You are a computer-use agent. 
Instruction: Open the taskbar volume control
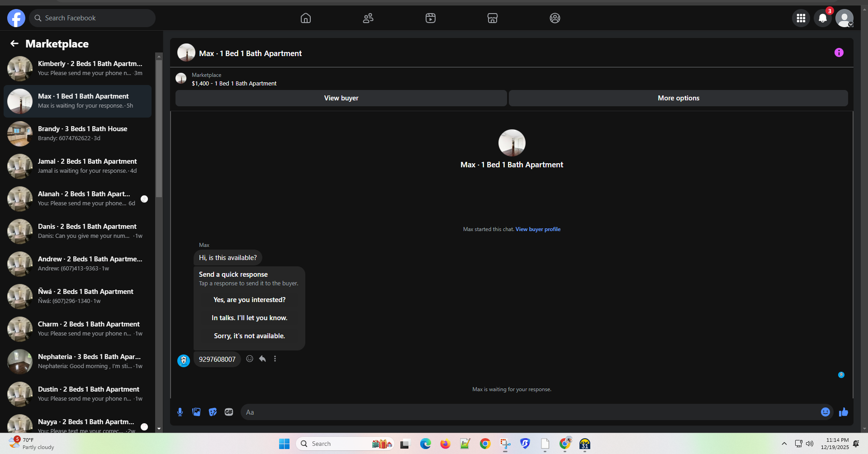click(x=810, y=444)
